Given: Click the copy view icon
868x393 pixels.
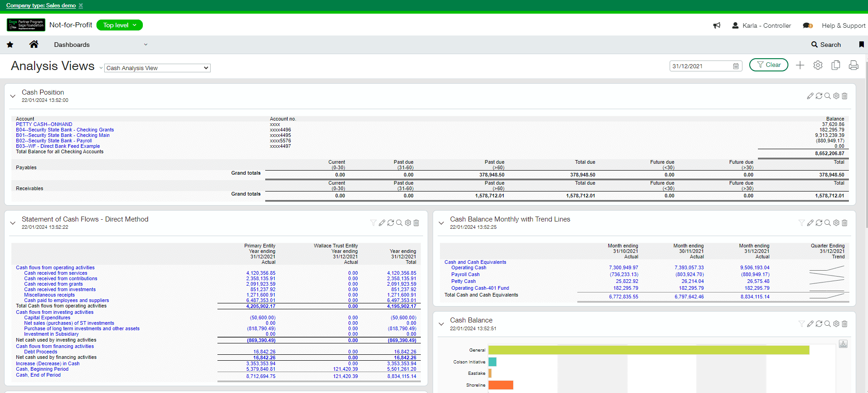Looking at the screenshot, I should click(x=836, y=65).
